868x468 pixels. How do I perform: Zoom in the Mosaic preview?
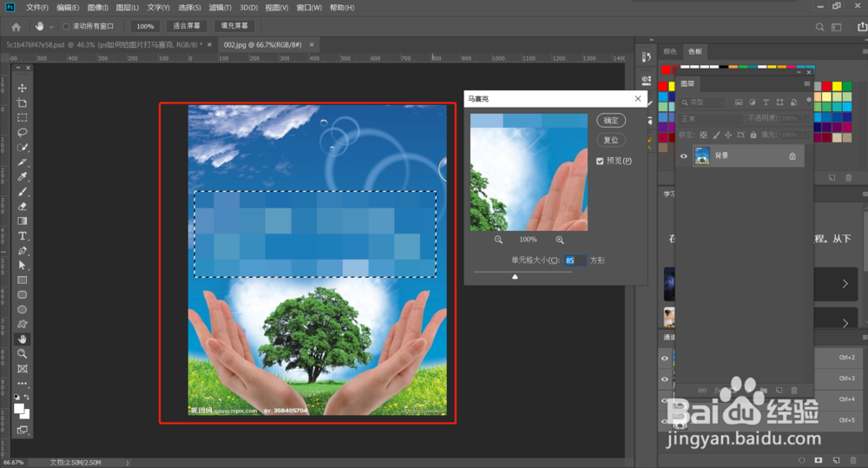click(560, 240)
